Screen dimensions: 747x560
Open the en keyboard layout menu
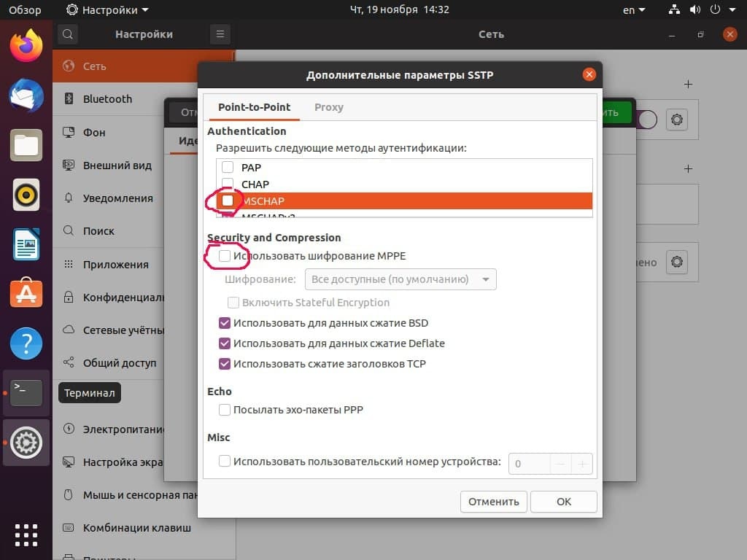[x=634, y=9]
